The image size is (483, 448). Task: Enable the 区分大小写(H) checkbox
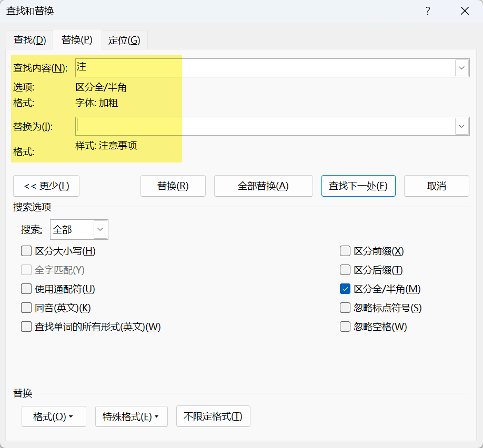pyautogui.click(x=26, y=251)
